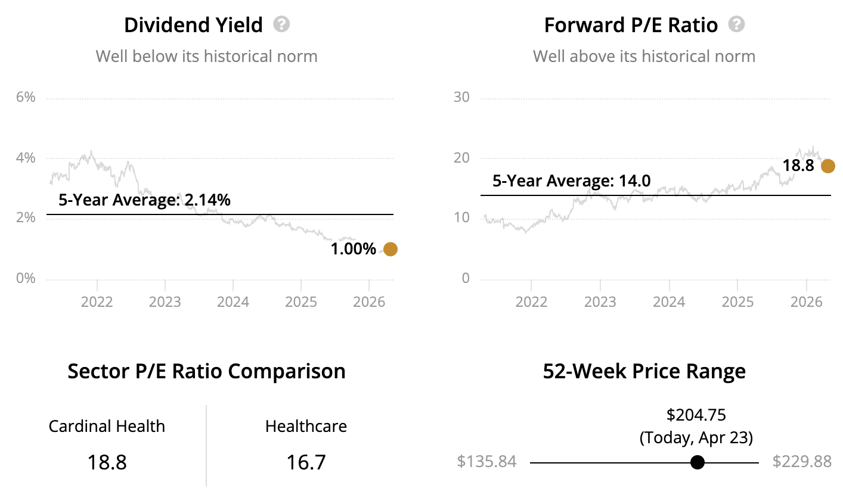The height and width of the screenshot is (504, 843).
Task: Click 2024 on the Forward P/E axis
Action: click(x=669, y=301)
